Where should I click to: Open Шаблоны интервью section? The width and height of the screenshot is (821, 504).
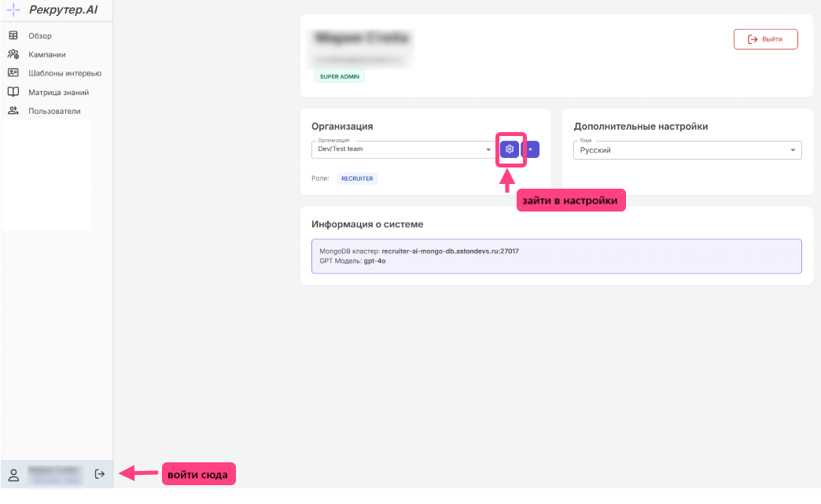(x=64, y=73)
